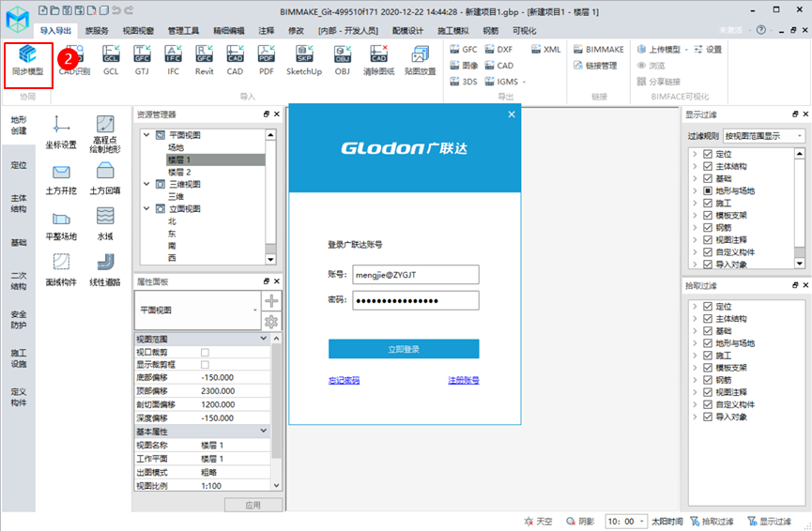Export as 3DS
The image size is (812, 531).
coord(464,82)
